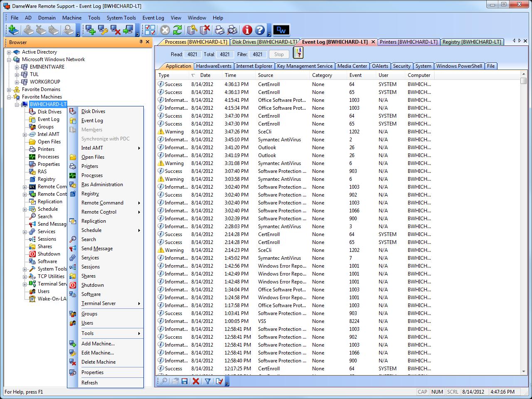Collapse the BWHICHARD-LT machine node
This screenshot has height=399, width=532.
(17, 104)
